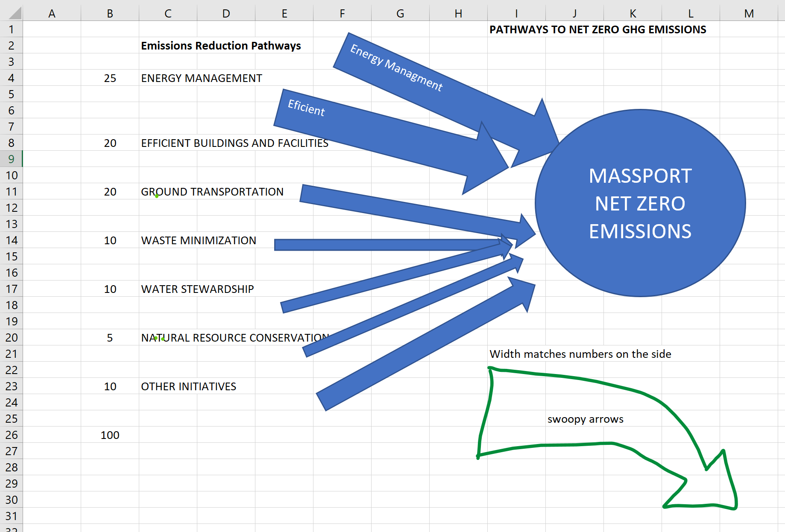Viewport: 785px width, 532px height.
Task: Click the value 20 beside Efficient Buildings
Action: tap(110, 143)
